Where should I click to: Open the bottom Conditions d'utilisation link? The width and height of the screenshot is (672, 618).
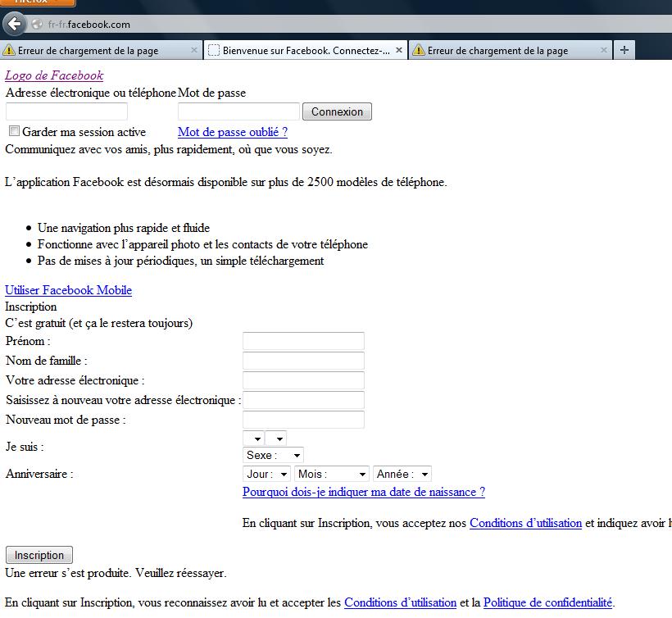400,602
